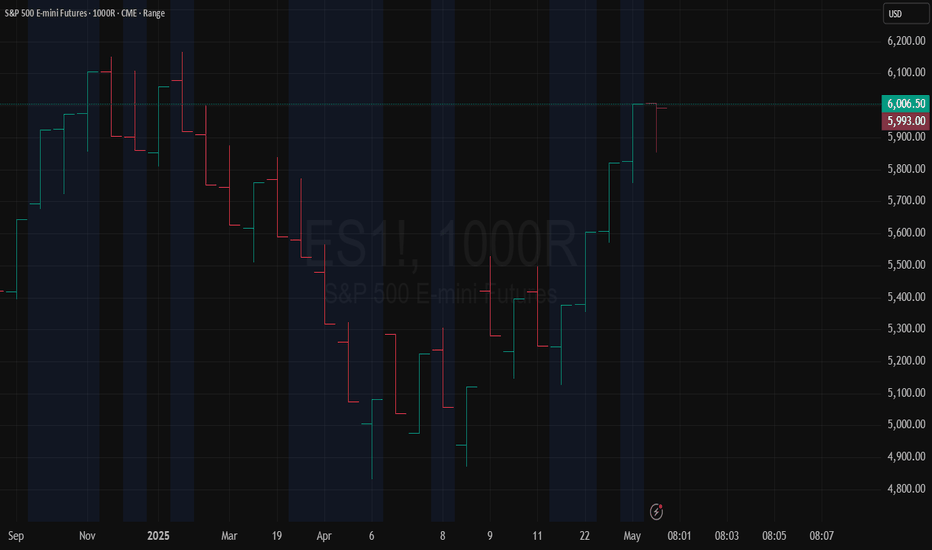Select the Sep label on time axis

pos(16,536)
